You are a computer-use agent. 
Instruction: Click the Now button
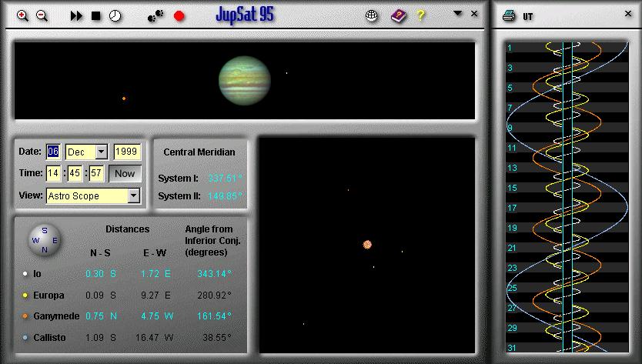(125, 174)
